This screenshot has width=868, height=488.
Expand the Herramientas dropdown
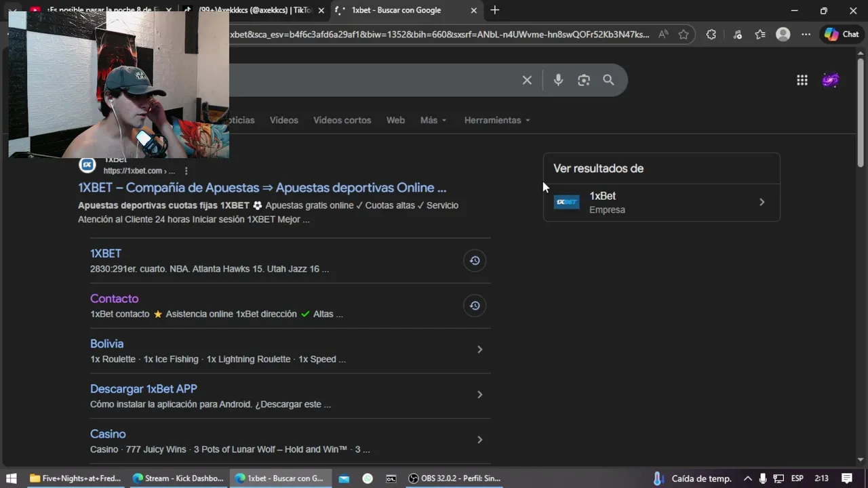click(497, 120)
